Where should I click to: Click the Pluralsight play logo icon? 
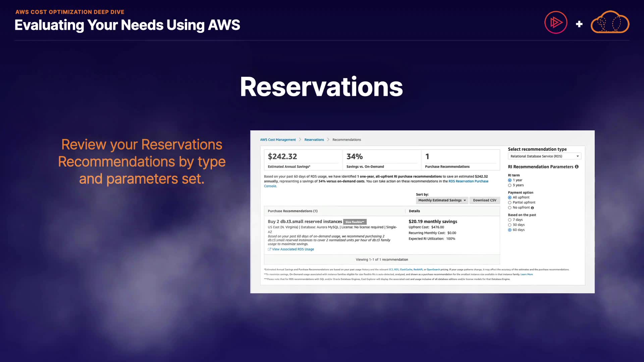[556, 22]
